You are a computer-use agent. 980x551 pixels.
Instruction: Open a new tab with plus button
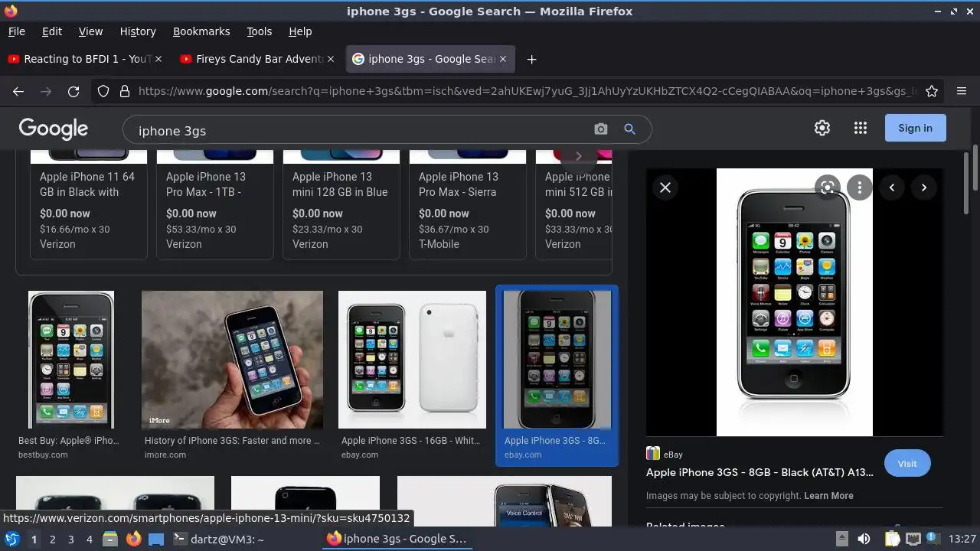coord(531,59)
